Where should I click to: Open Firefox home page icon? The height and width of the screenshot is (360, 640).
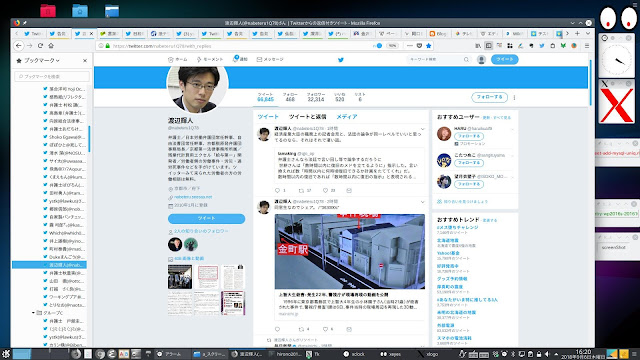[51, 46]
